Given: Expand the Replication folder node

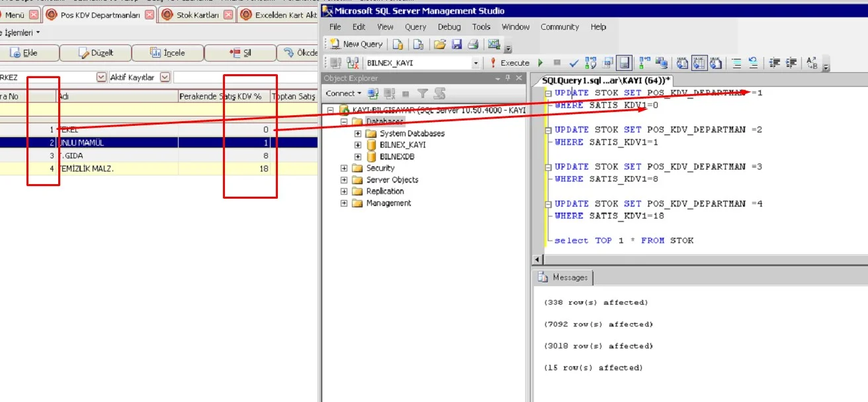Looking at the screenshot, I should coord(344,191).
